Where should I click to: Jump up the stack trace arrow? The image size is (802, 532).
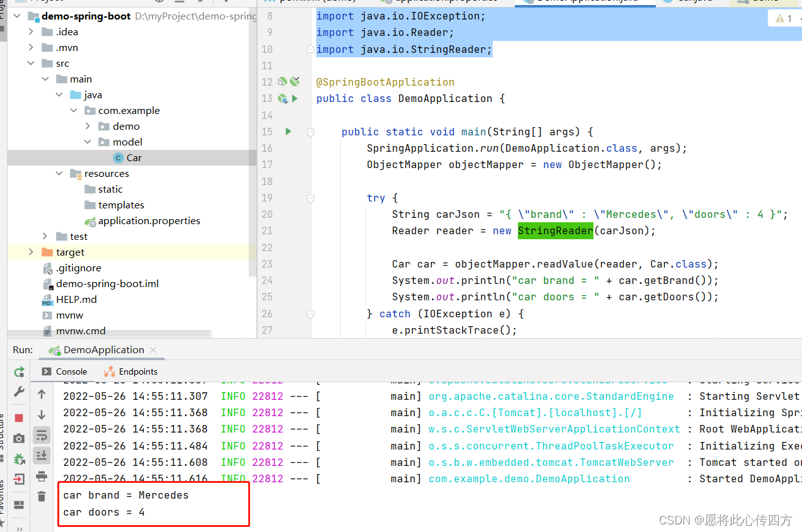(42, 394)
